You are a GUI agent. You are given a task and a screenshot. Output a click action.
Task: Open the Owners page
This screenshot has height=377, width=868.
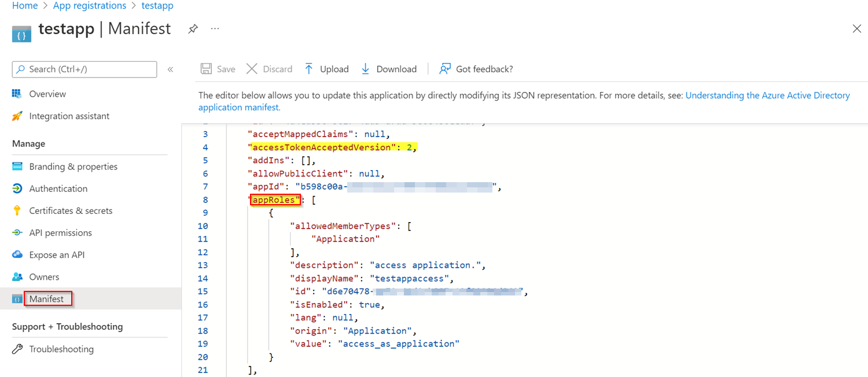click(x=45, y=277)
